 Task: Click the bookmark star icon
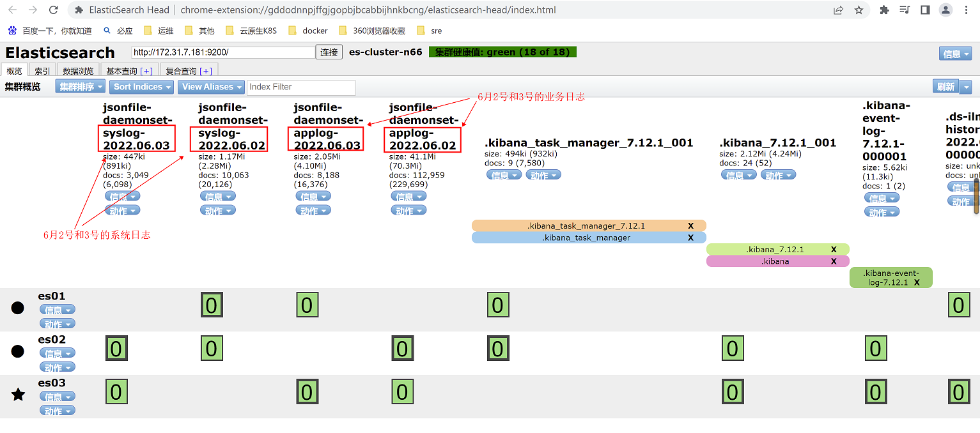pos(859,10)
